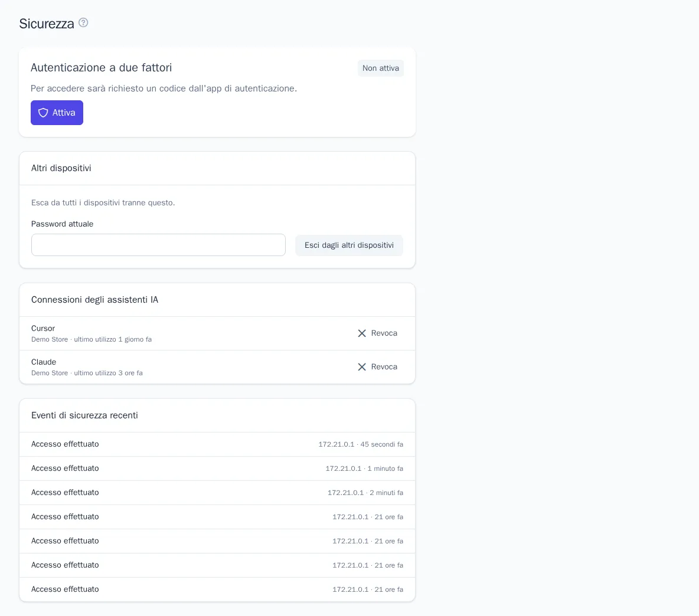The image size is (699, 616).
Task: Click the X icon beside Claude's Revoca
Action: click(x=362, y=366)
